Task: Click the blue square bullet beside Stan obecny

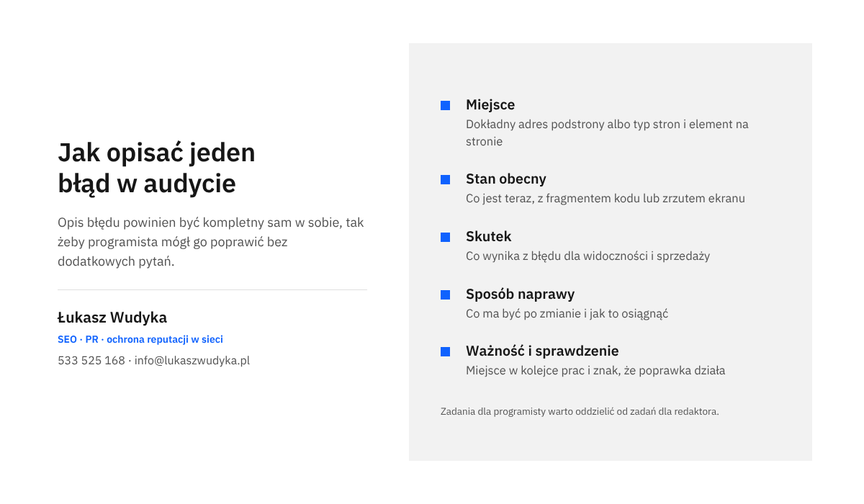Action: pyautogui.click(x=445, y=179)
